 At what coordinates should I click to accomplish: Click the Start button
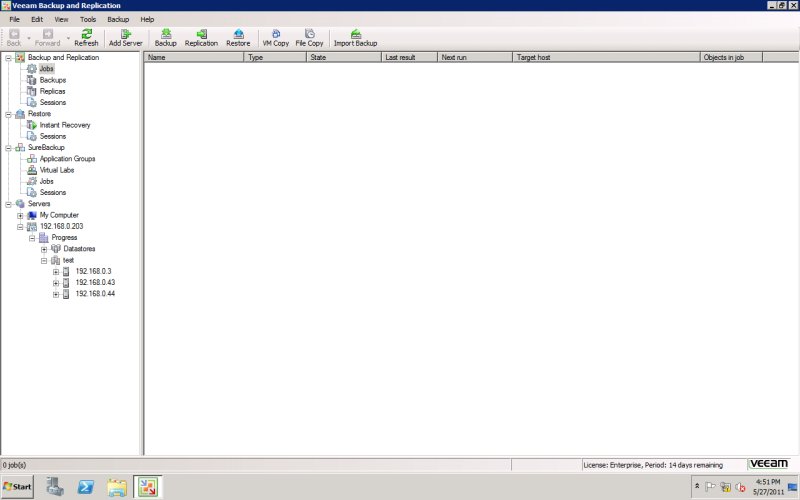coord(17,487)
